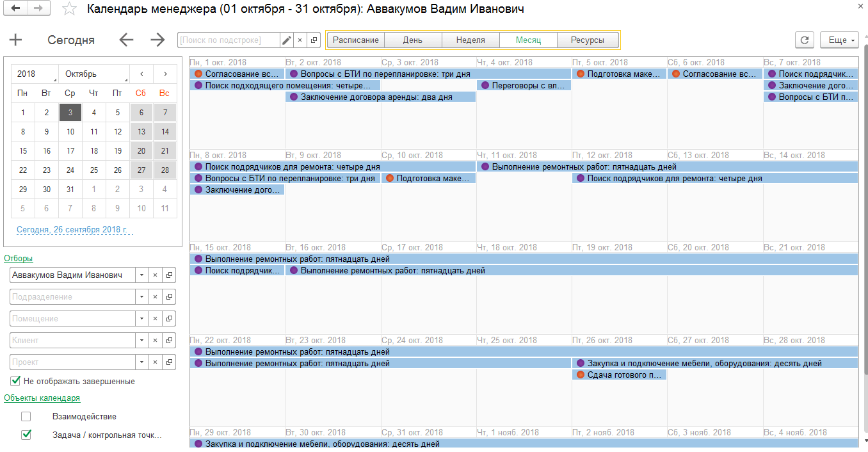Screen dimensions: 868x452
Task: Clear the Клиент filter
Action: 155,340
